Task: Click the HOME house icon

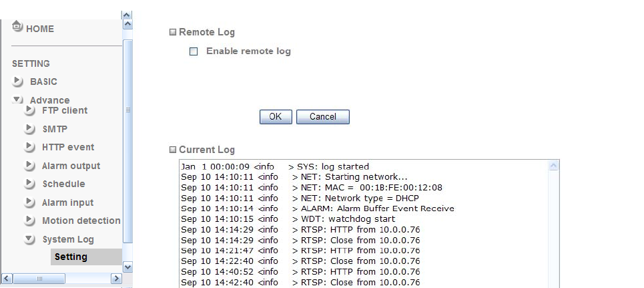Action: 18,27
